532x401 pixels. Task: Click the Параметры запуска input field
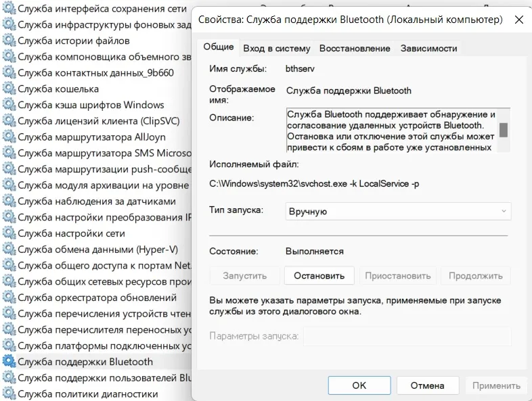pyautogui.click(x=407, y=336)
